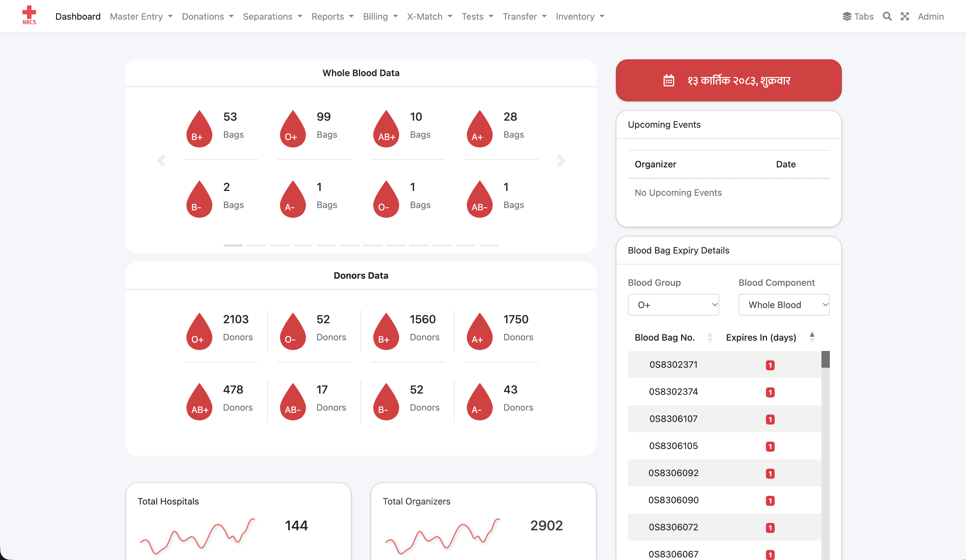Click Total Hospitals count 144
The width and height of the screenshot is (966, 560).
296,525
